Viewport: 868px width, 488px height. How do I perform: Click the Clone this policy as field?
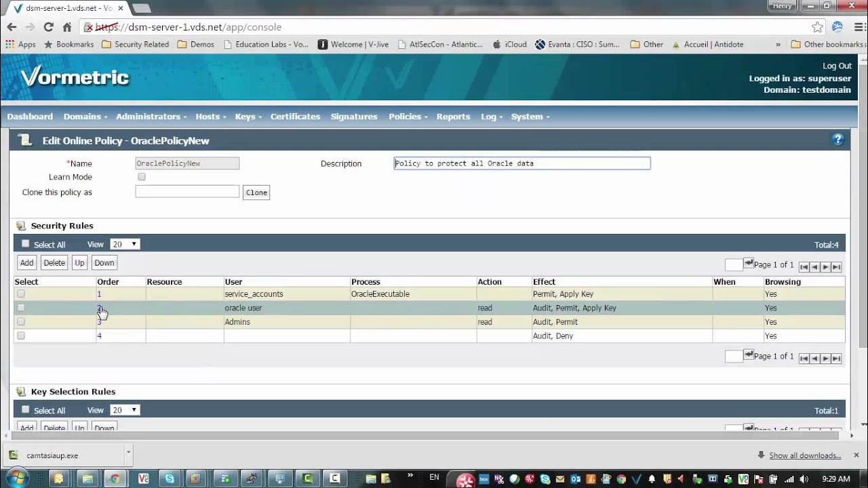[187, 192]
